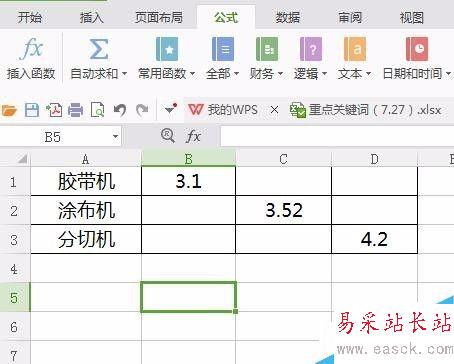Image resolution: width=454 pixels, height=364 pixels.
Task: Expand the 文本 dropdown arrow
Action: 368,73
